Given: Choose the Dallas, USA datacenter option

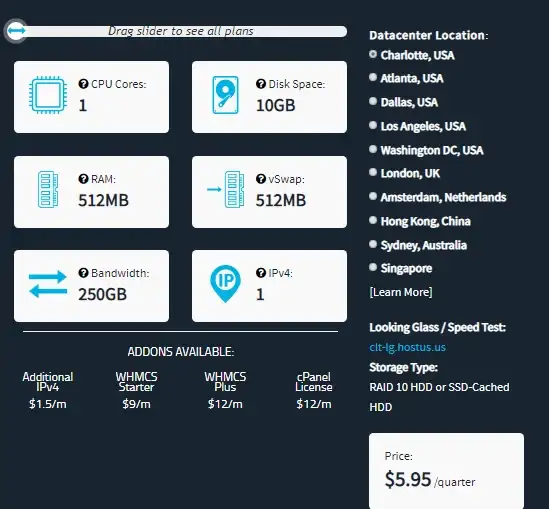Looking at the screenshot, I should click(x=373, y=102).
